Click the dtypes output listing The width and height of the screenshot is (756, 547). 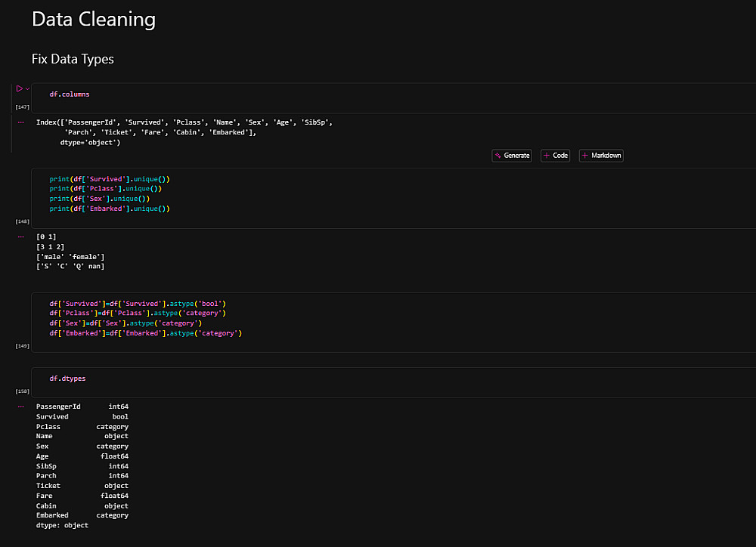[x=82, y=465]
